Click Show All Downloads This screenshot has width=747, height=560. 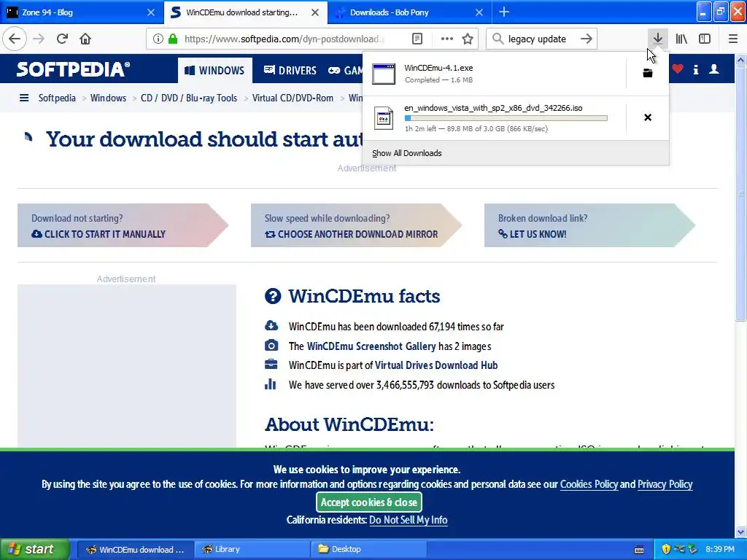(407, 153)
